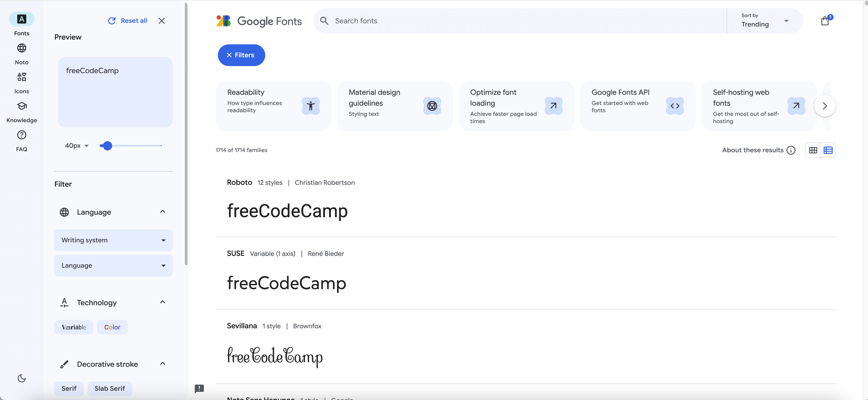Click the Reset all link
The image size is (868, 400).
click(134, 21)
